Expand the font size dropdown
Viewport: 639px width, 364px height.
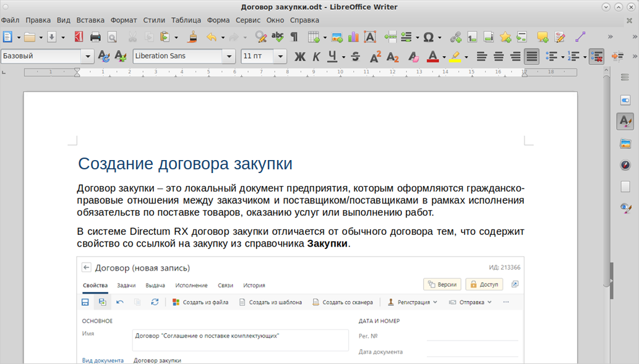coord(281,56)
